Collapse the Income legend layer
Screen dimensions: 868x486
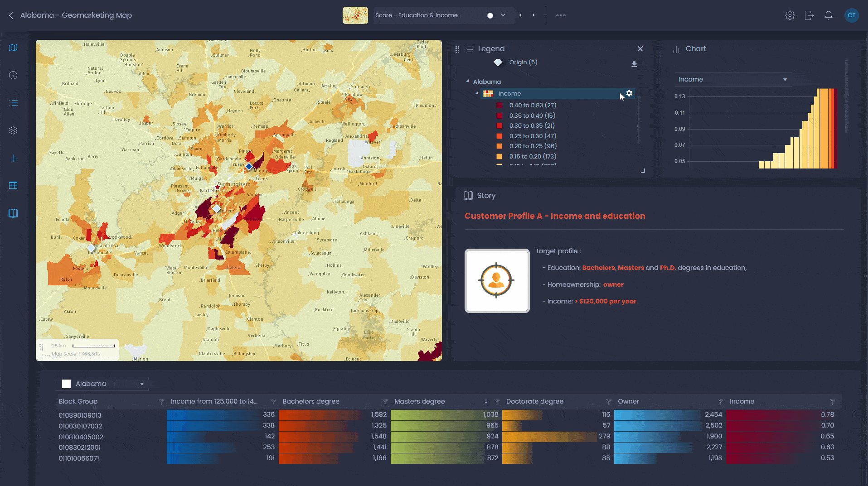[476, 93]
